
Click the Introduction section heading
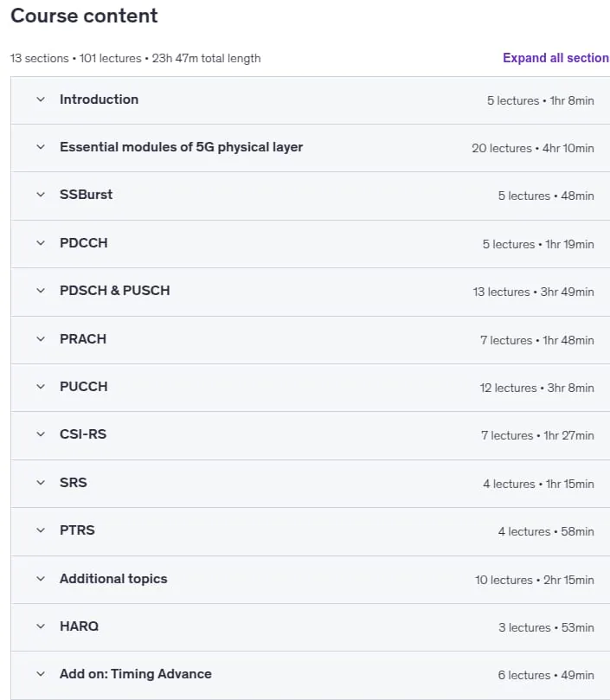click(x=100, y=100)
